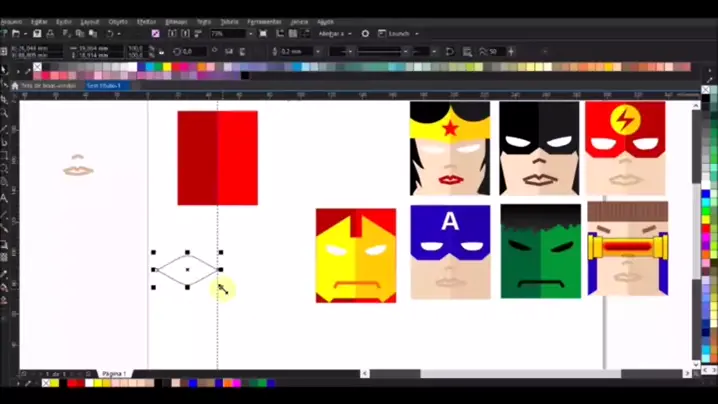
Task: Select the Rectangle tool in toolbox
Action: click(x=4, y=156)
